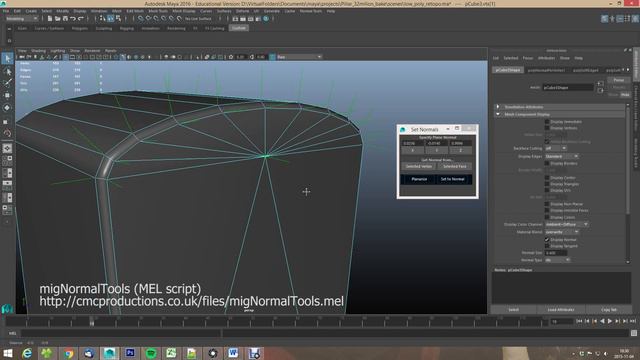Select the arrow Select tool in toolbox
This screenshot has width=640, height=360.
(x=7, y=58)
